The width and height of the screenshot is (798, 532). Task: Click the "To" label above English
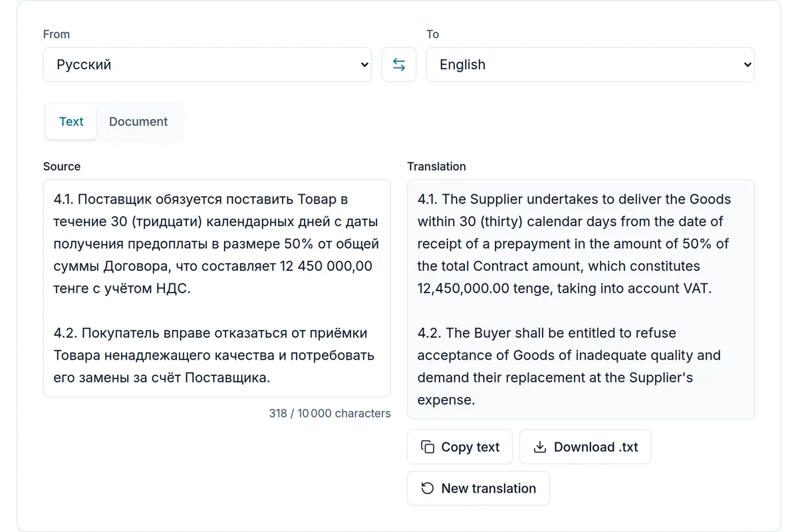pos(433,34)
